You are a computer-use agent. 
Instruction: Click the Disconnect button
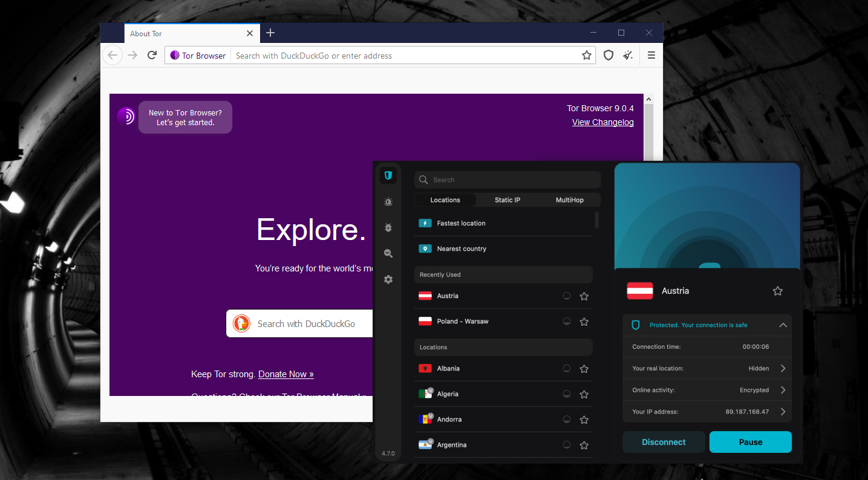(664, 442)
